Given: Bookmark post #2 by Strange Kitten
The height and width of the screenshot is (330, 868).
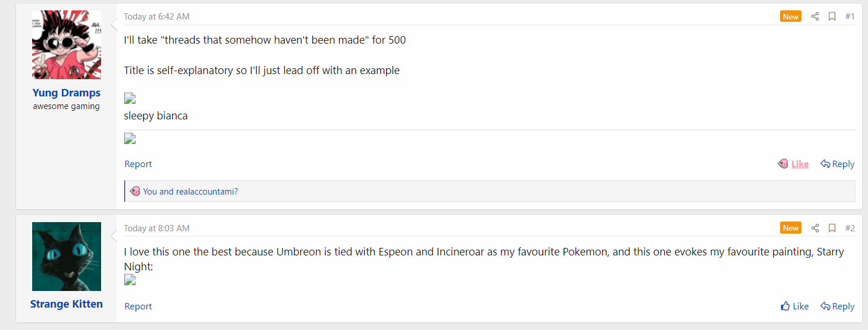Looking at the screenshot, I should pos(832,228).
